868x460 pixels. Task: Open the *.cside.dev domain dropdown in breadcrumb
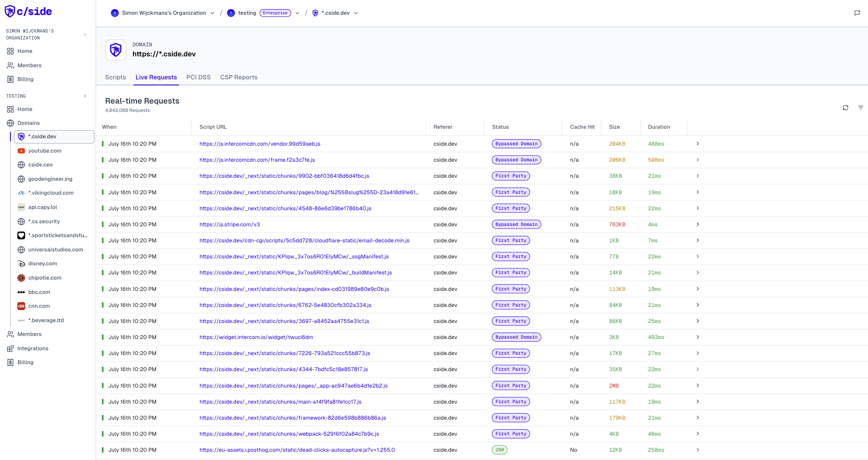tap(356, 13)
